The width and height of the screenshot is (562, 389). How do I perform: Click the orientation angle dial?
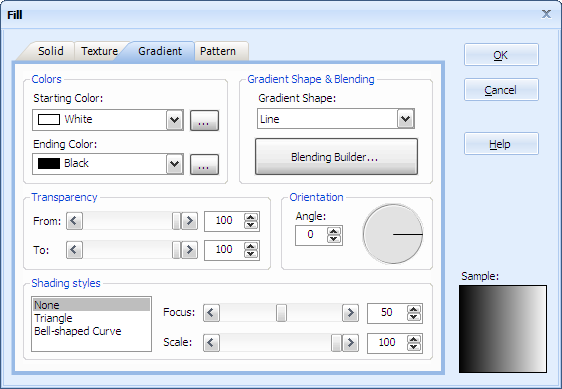point(393,234)
